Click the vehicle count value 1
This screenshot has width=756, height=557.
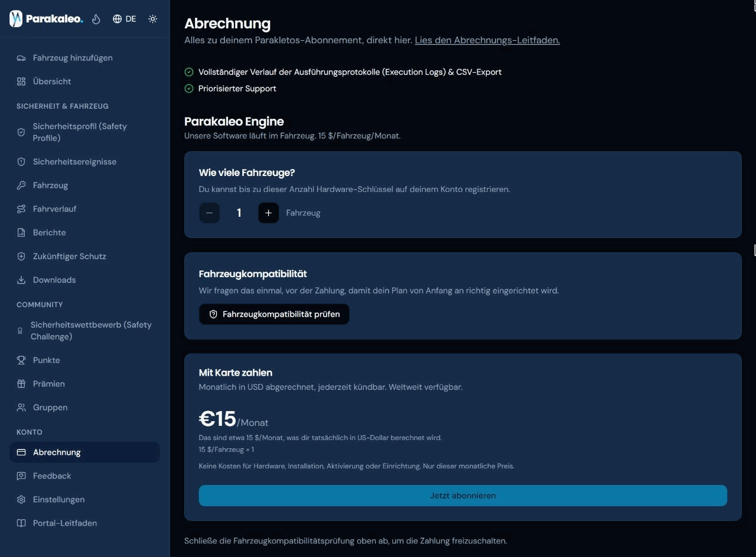point(239,213)
